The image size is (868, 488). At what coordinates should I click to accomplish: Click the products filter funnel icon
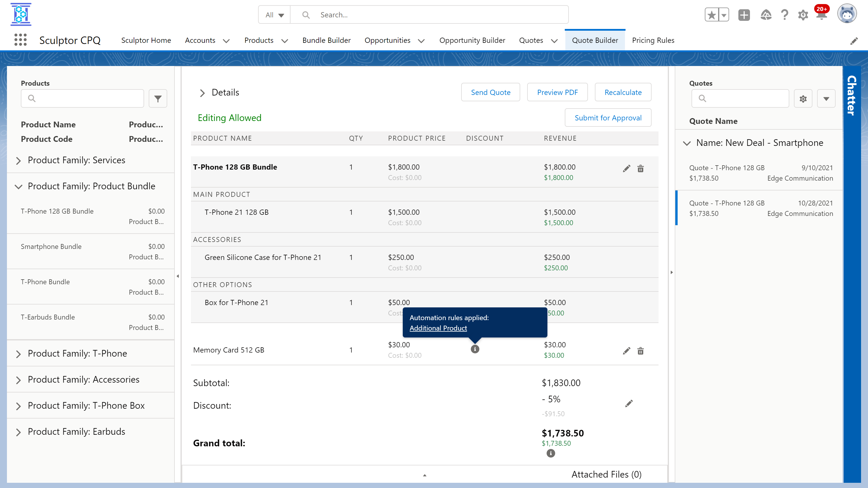tap(158, 98)
